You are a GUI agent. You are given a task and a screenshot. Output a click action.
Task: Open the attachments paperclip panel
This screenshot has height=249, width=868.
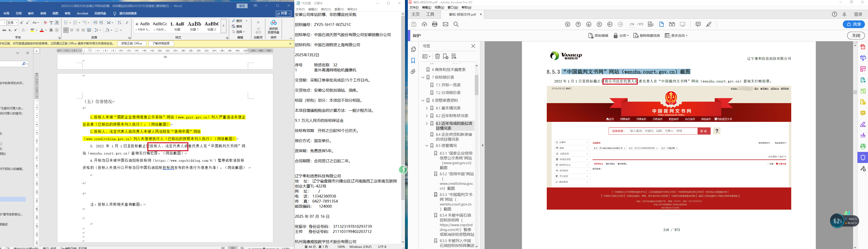tap(413, 72)
